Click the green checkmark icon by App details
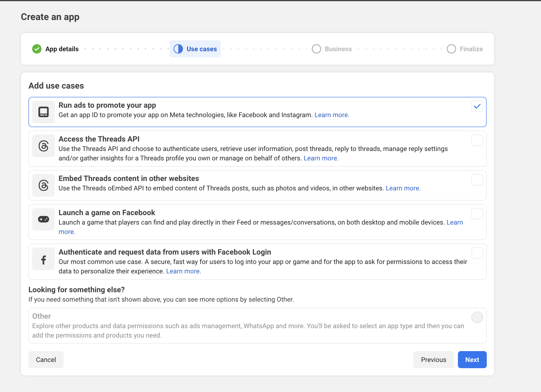Viewport: 541px width, 392px height. [37, 49]
